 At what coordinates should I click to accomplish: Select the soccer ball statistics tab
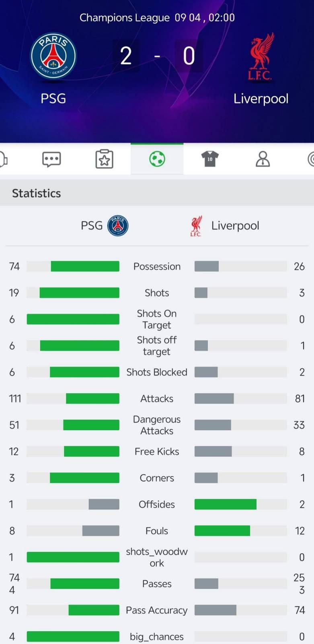(157, 159)
